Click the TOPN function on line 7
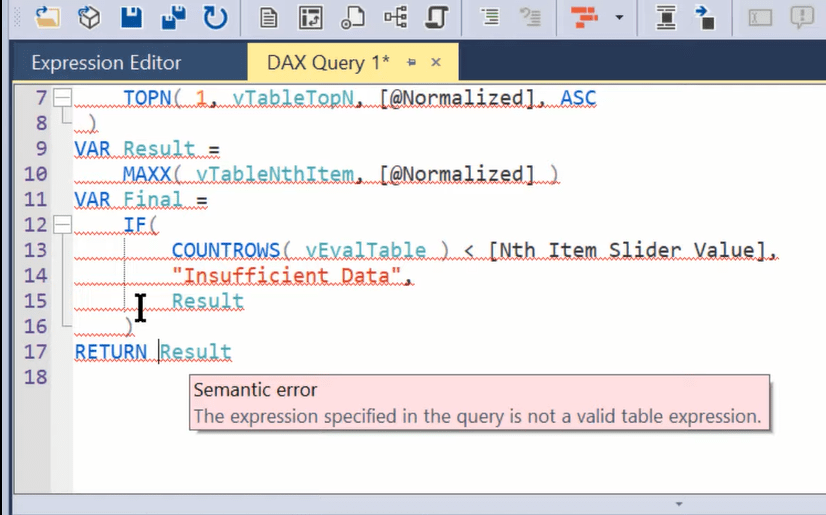 (147, 98)
